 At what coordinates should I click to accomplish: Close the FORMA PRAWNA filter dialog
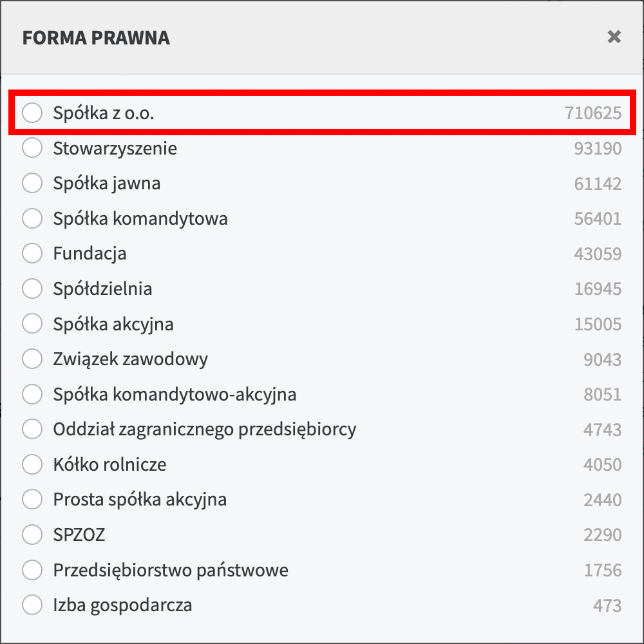(x=613, y=37)
